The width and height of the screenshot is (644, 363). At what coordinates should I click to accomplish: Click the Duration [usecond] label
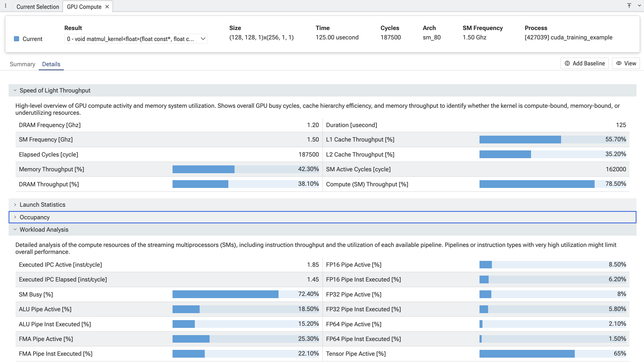point(352,125)
